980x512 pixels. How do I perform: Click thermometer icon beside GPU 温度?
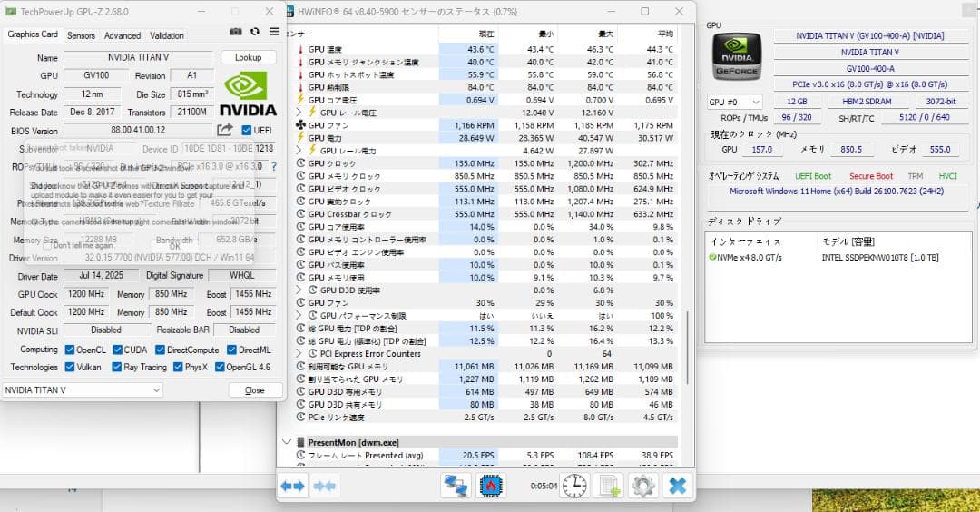coord(300,49)
